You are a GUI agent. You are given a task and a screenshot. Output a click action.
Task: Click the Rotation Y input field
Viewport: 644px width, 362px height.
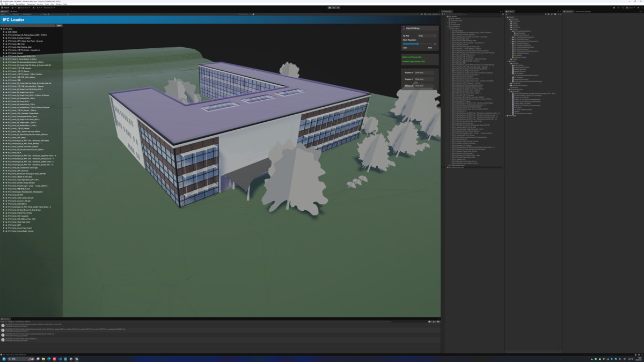click(x=424, y=79)
